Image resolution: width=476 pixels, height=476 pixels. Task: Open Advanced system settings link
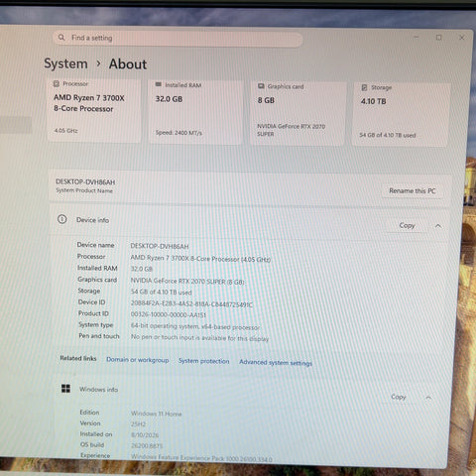coord(276,363)
